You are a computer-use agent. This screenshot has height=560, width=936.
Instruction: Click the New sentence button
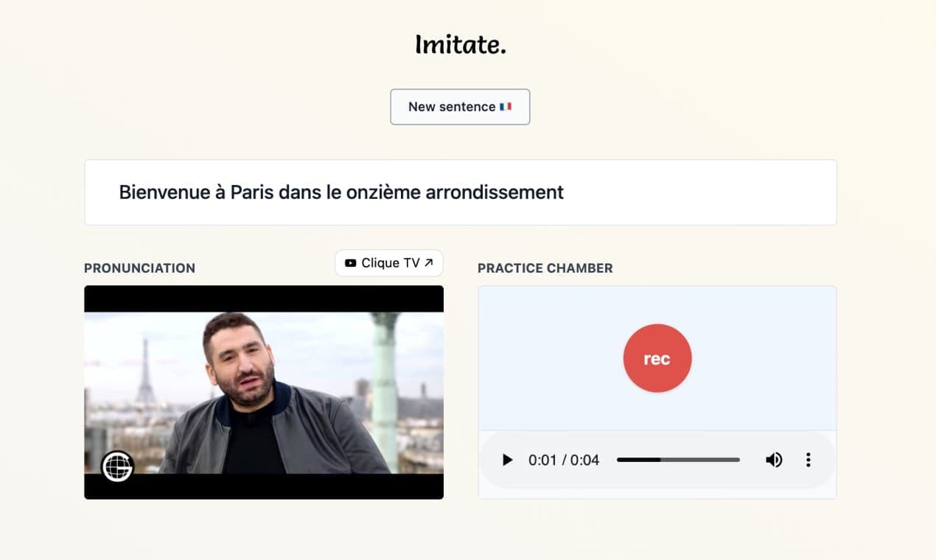(460, 107)
